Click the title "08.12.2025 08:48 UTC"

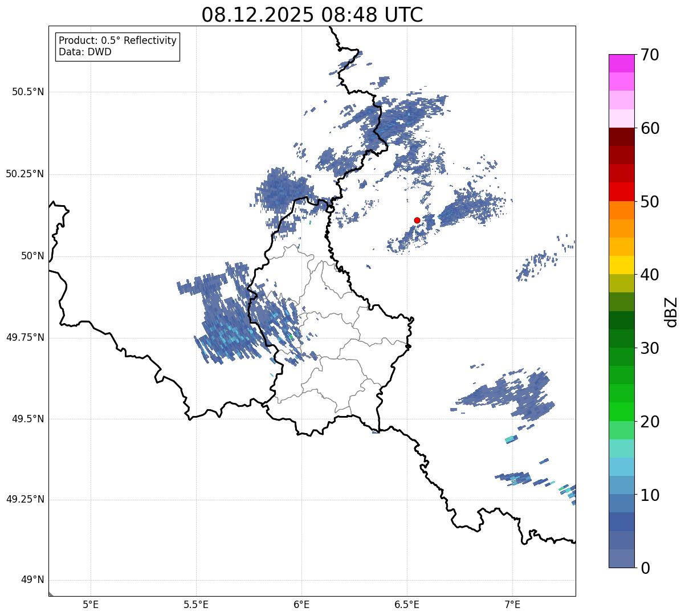(x=312, y=15)
